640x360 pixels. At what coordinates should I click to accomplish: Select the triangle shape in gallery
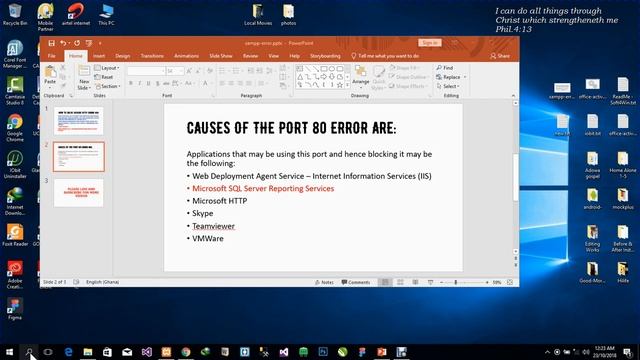tap(300, 77)
